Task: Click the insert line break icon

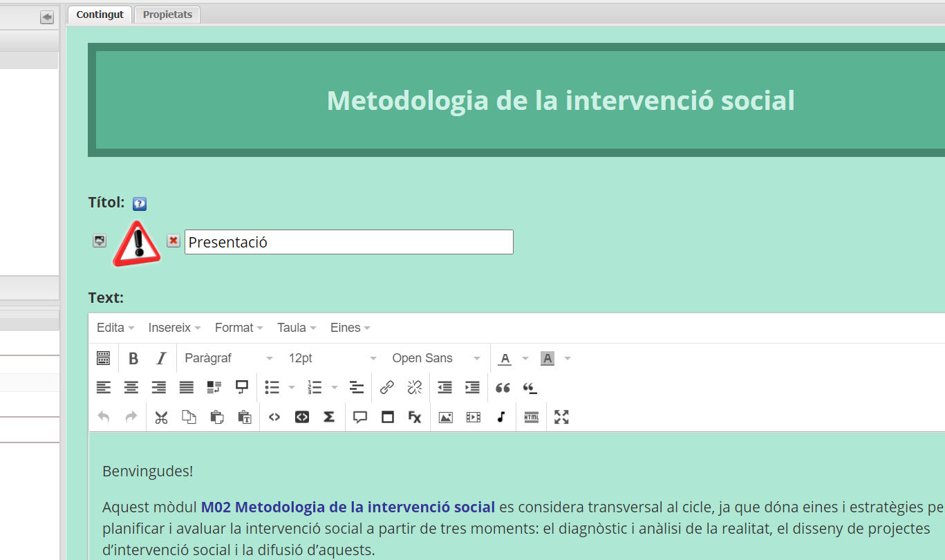Action: pyautogui.click(x=241, y=387)
